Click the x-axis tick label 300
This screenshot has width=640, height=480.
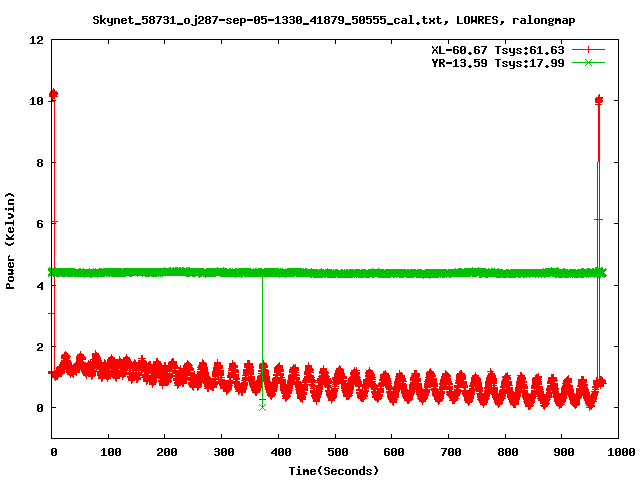[x=224, y=452]
